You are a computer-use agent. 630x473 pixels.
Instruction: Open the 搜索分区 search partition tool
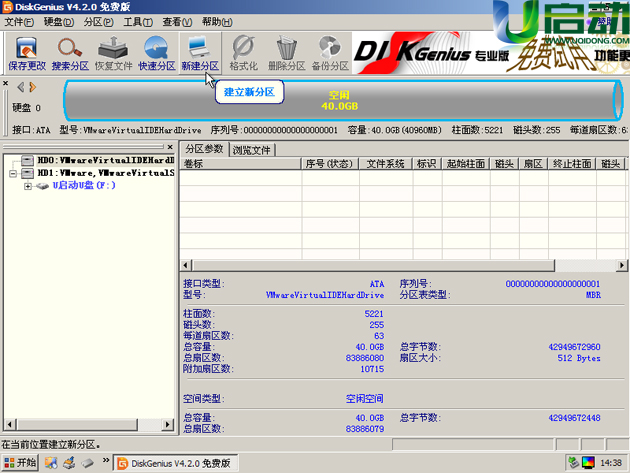70,53
